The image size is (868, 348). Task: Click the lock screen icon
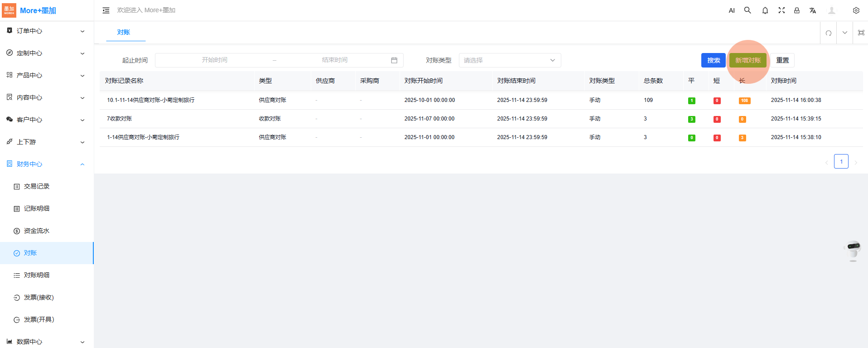(x=796, y=10)
